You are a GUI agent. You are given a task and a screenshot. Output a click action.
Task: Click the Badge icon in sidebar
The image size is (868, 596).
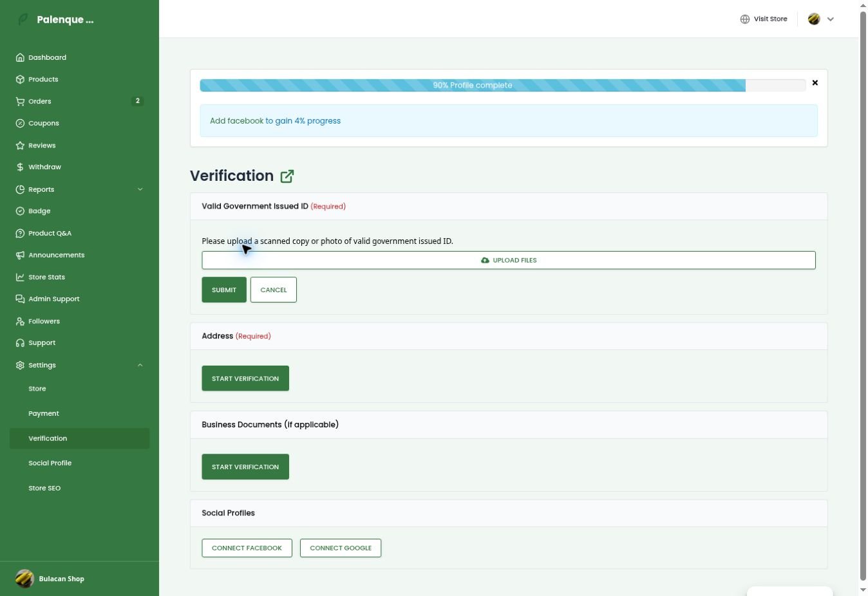coord(20,211)
